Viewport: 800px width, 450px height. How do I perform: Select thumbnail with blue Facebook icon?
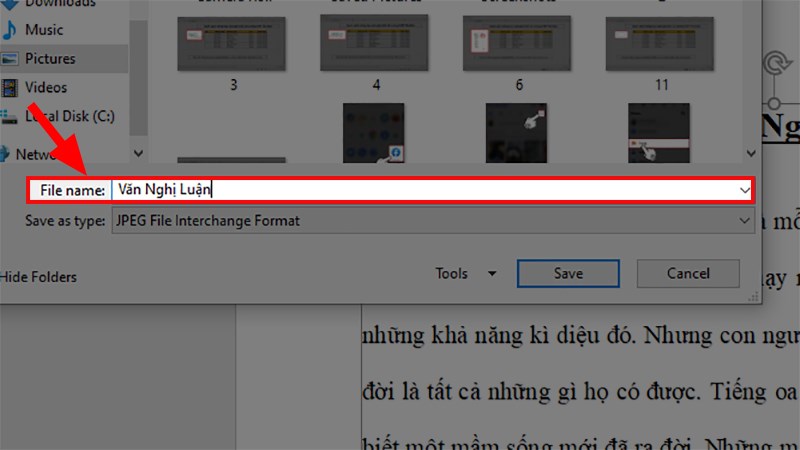tap(373, 133)
